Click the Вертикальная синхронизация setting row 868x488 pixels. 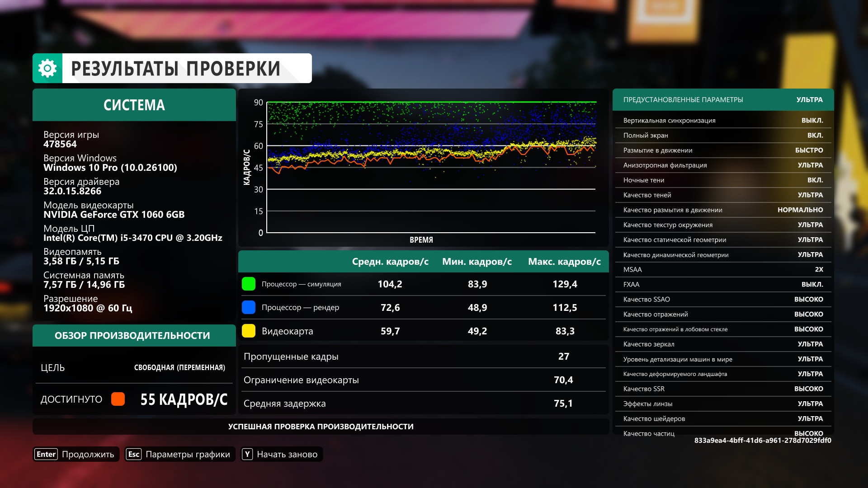pyautogui.click(x=723, y=120)
